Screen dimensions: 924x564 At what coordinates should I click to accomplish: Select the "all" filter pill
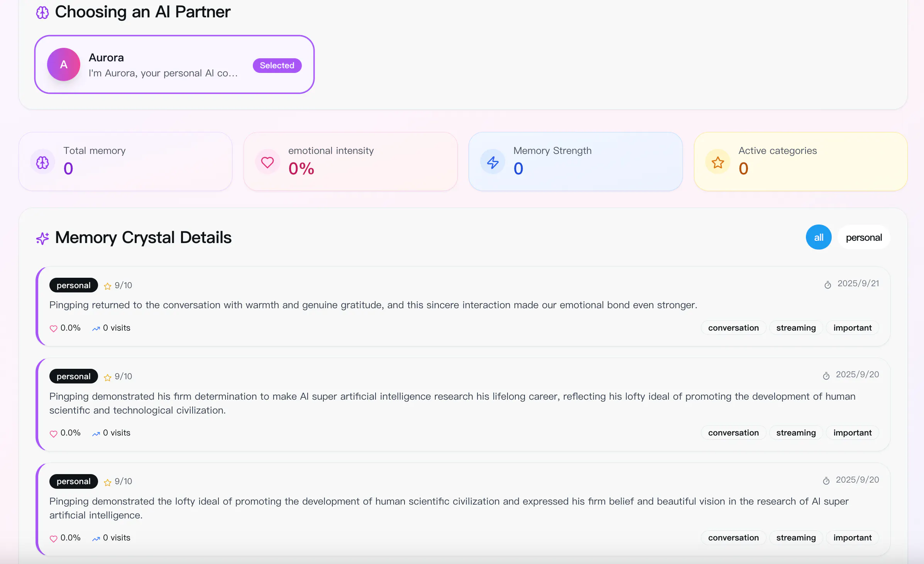coord(818,237)
